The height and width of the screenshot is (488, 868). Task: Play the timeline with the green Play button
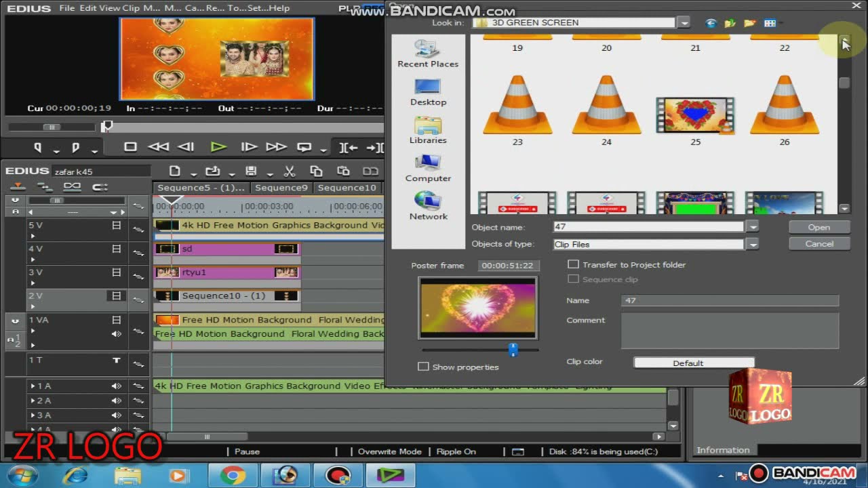tap(218, 146)
